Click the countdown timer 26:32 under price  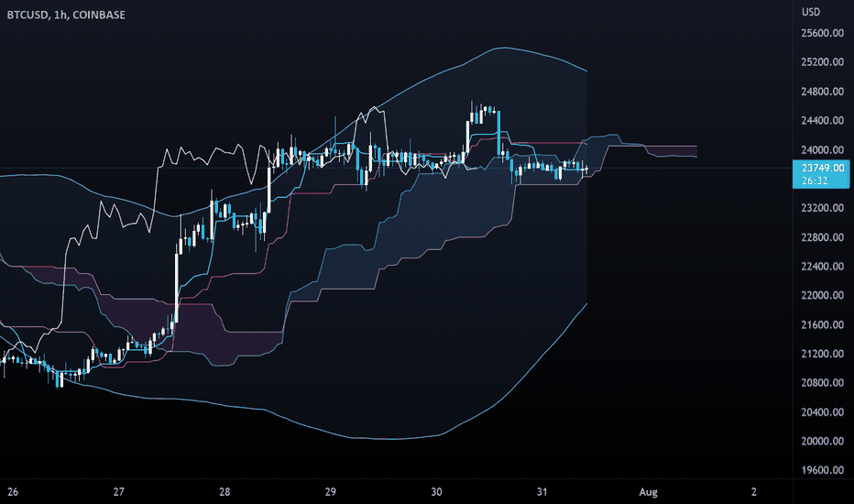815,181
